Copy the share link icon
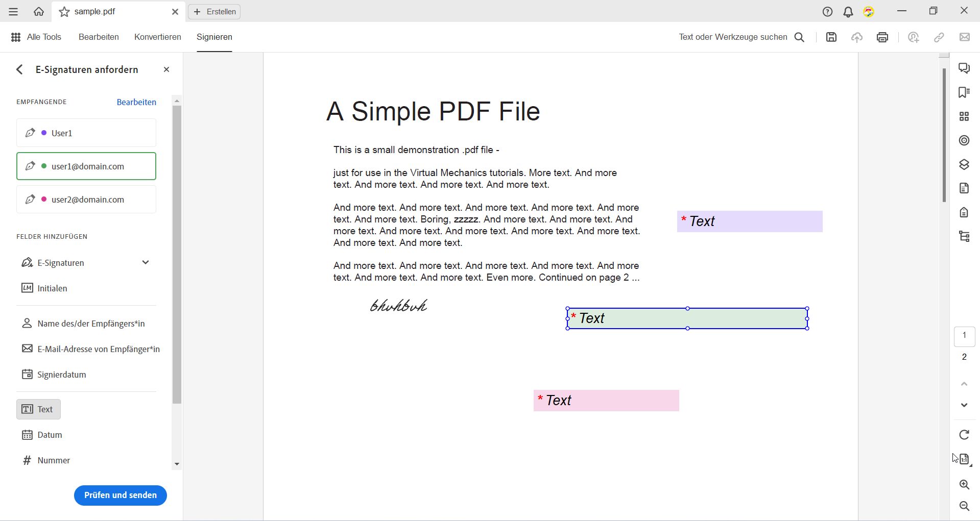Screen dimensions: 980x521 coord(939,37)
